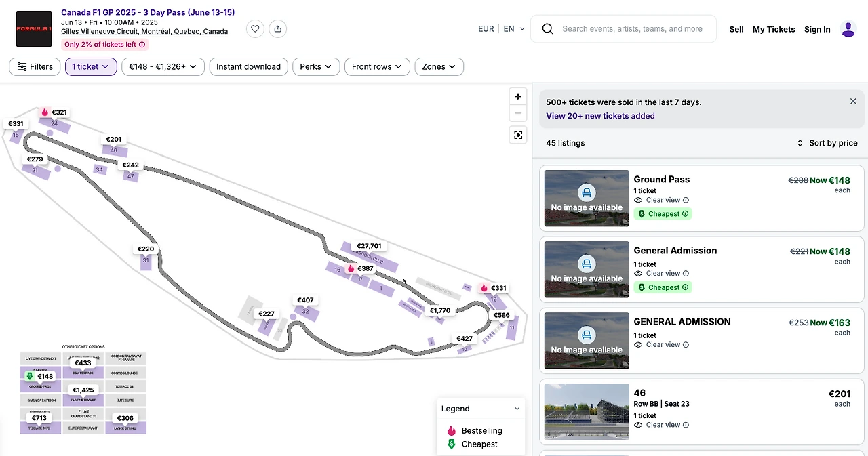Click the event search input field

click(x=632, y=29)
